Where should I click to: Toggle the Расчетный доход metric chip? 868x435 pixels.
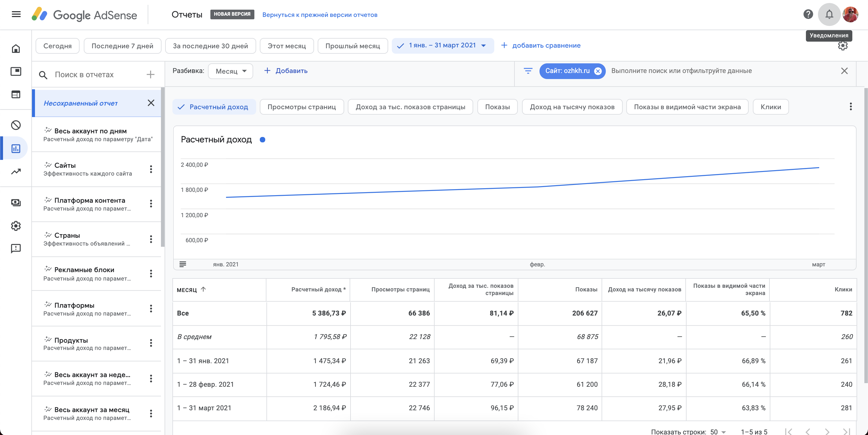click(x=214, y=107)
